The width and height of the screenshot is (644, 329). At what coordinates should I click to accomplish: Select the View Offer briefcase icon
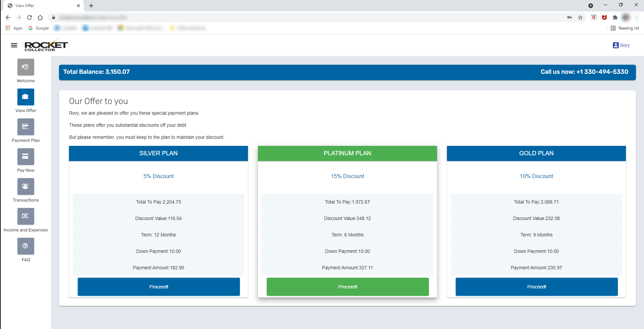(x=25, y=97)
